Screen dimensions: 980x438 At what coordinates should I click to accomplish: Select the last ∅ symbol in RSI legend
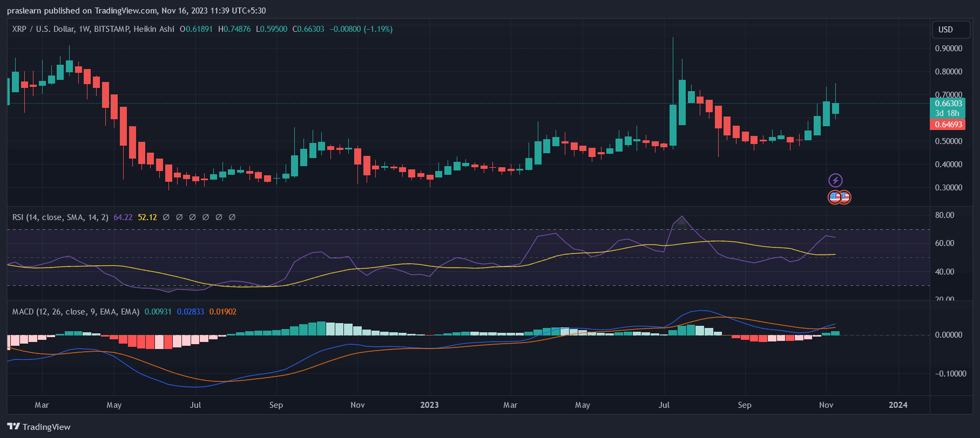click(x=232, y=217)
